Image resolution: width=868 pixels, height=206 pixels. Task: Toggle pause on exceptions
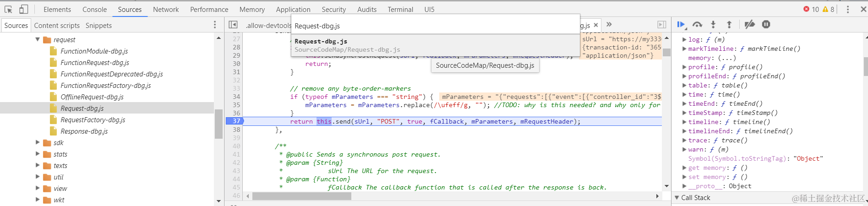(x=766, y=25)
